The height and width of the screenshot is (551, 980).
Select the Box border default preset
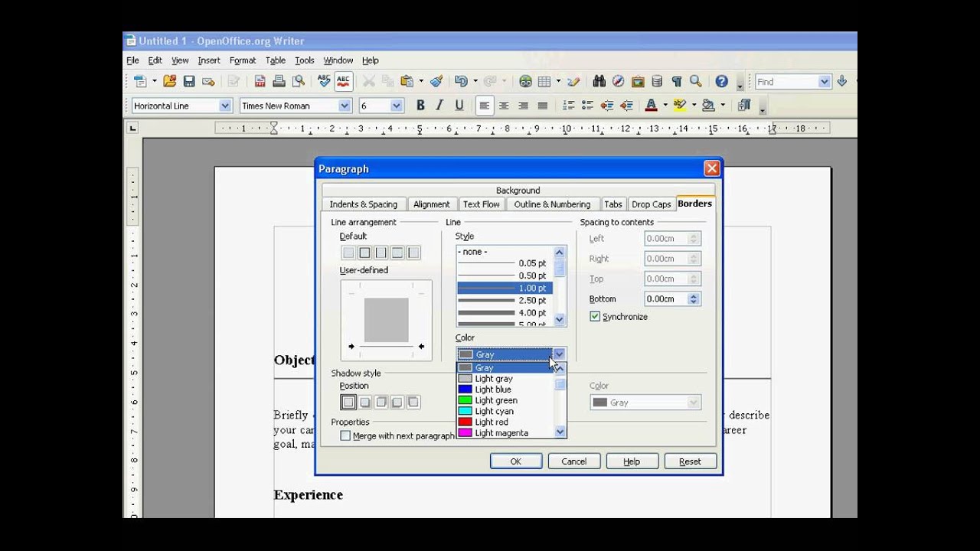pos(364,253)
